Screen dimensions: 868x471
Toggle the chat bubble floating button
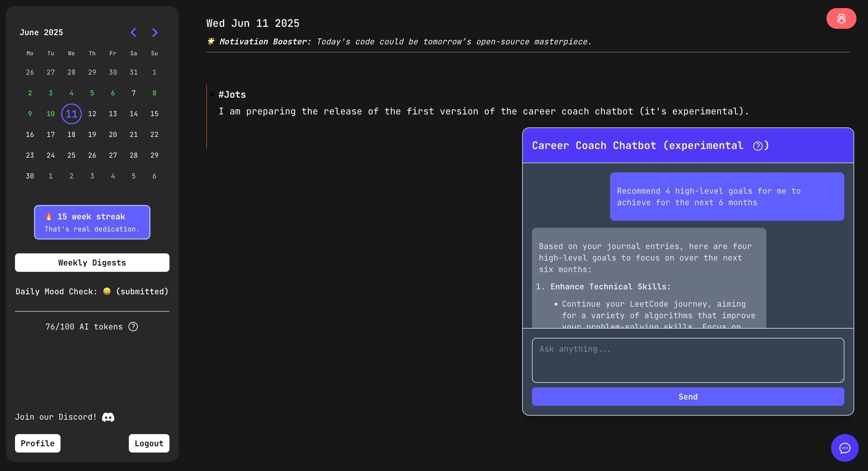pos(844,448)
